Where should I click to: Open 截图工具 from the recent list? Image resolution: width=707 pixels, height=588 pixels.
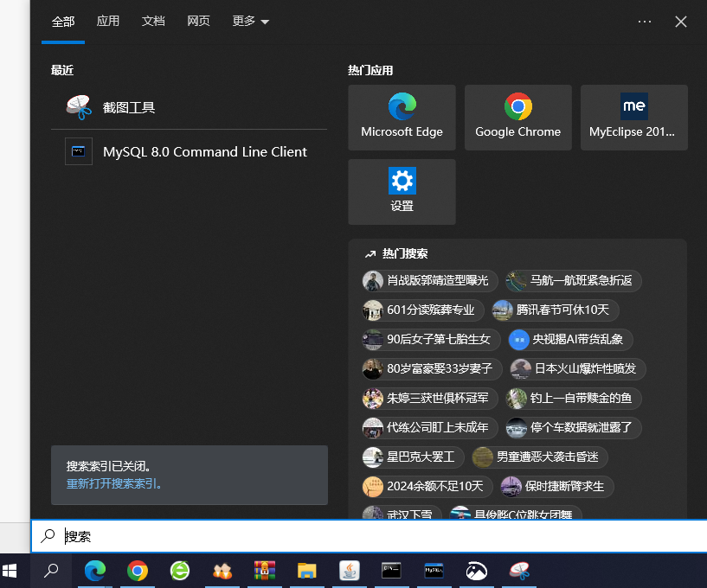189,108
